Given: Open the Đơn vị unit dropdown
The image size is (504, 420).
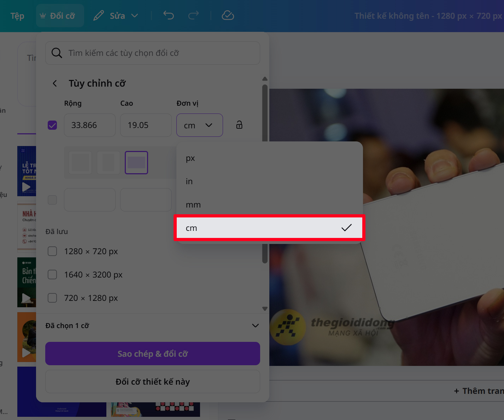Looking at the screenshot, I should tap(200, 125).
